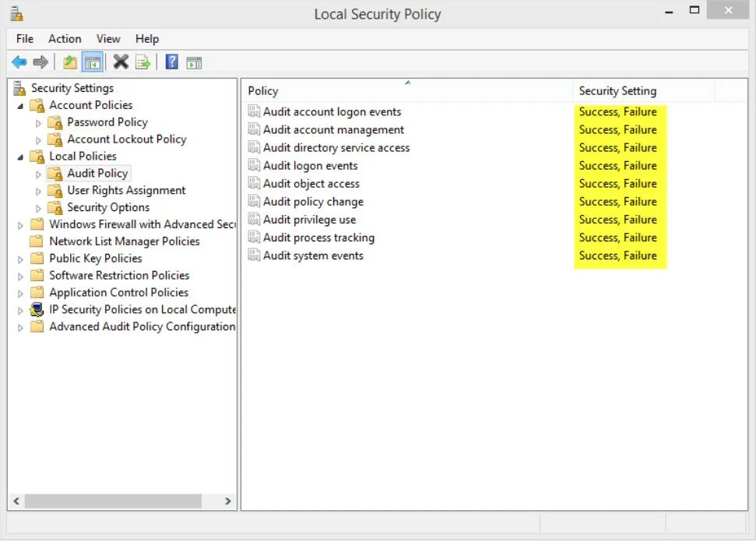Click the Delete X toolbar icon
This screenshot has height=542, width=756.
(x=121, y=62)
